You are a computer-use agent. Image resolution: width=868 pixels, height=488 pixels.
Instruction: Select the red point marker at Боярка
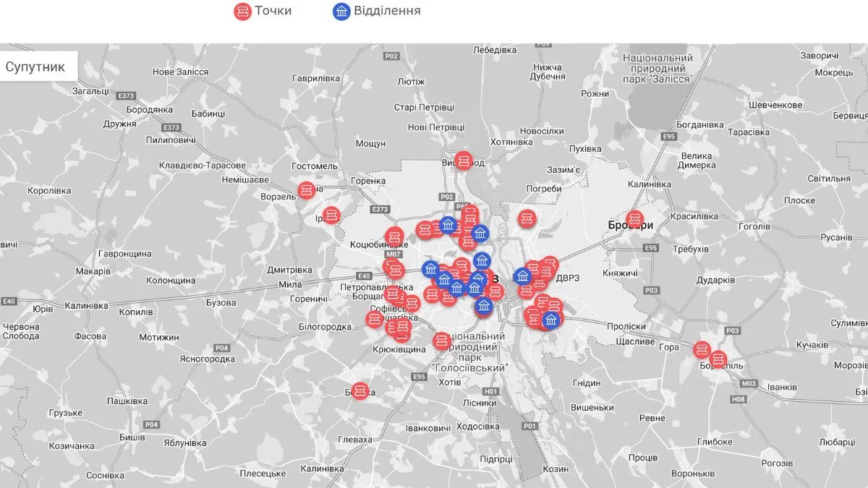tap(360, 390)
